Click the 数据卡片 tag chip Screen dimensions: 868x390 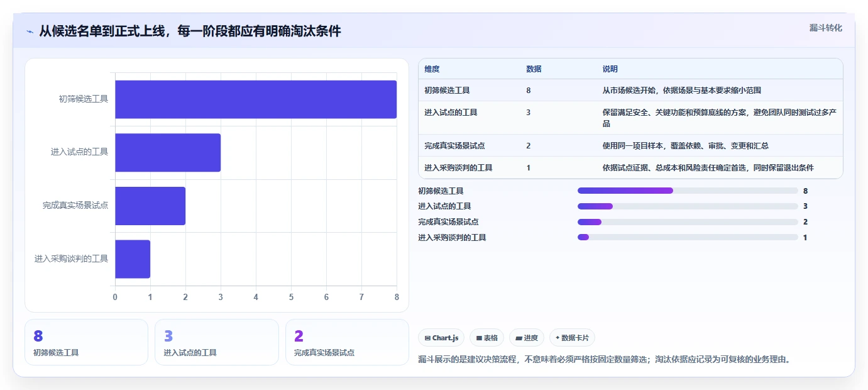(x=572, y=338)
